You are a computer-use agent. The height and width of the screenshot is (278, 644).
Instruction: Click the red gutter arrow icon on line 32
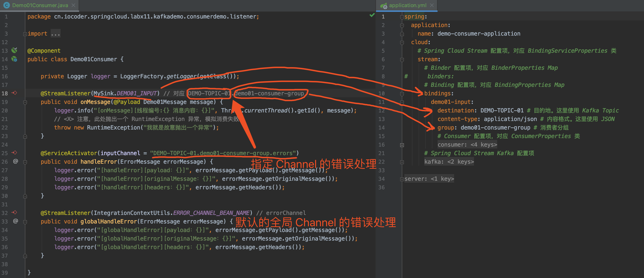(x=14, y=213)
